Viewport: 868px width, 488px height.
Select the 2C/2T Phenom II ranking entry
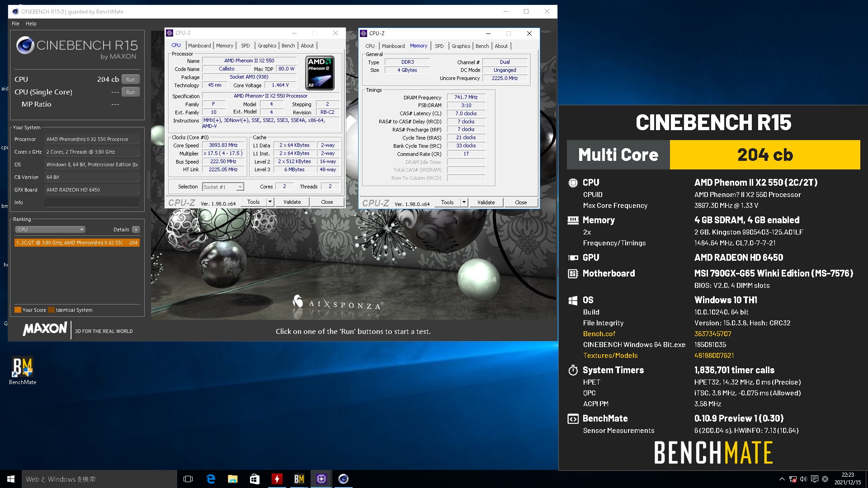(x=77, y=243)
